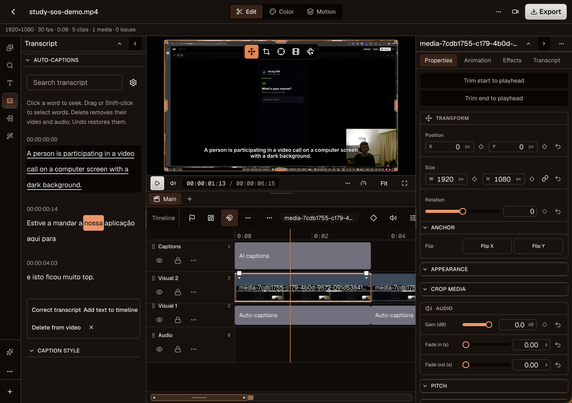The height and width of the screenshot is (403, 572).
Task: Adjust the Rotation slider
Action: coord(462,211)
